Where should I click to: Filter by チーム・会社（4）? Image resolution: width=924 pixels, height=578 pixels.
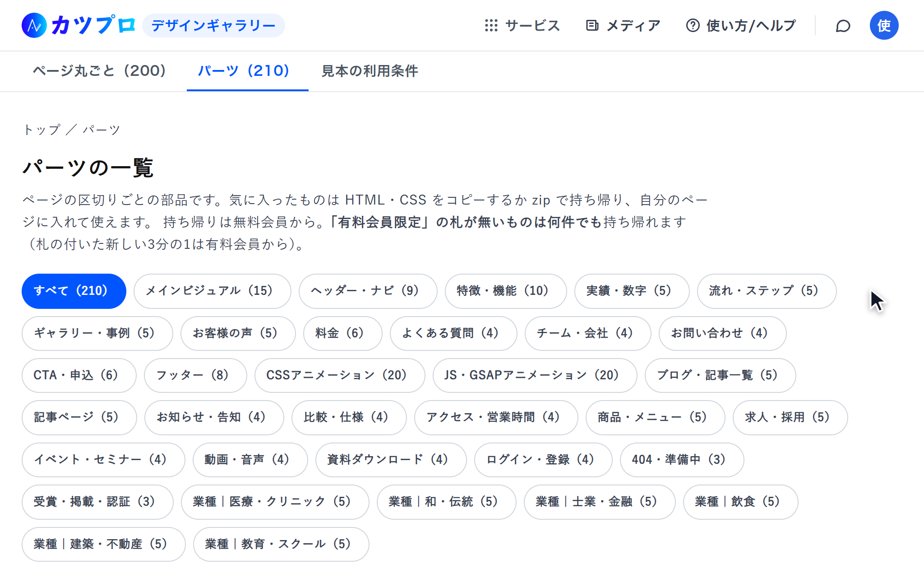pyautogui.click(x=587, y=333)
